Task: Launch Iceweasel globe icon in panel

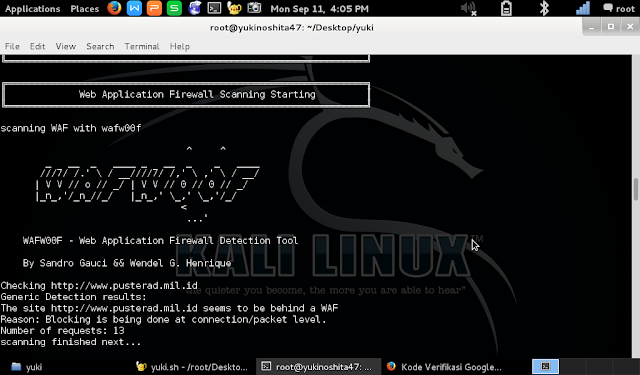Action: tap(194, 8)
